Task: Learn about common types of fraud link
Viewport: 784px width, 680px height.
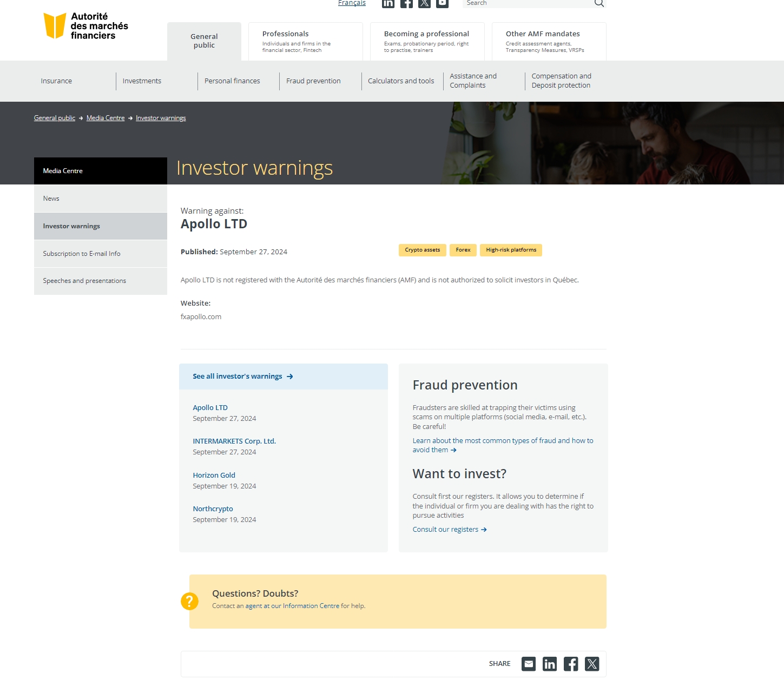Action: (503, 445)
